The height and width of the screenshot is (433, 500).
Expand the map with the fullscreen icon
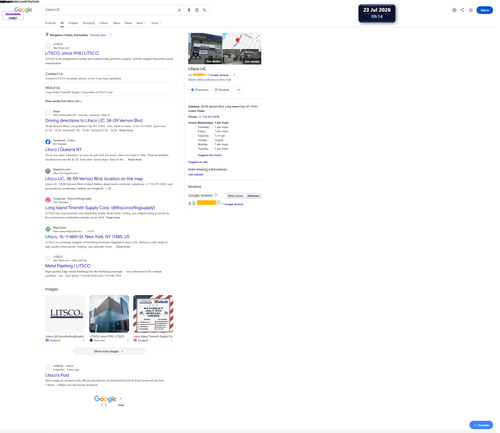[x=257, y=37]
